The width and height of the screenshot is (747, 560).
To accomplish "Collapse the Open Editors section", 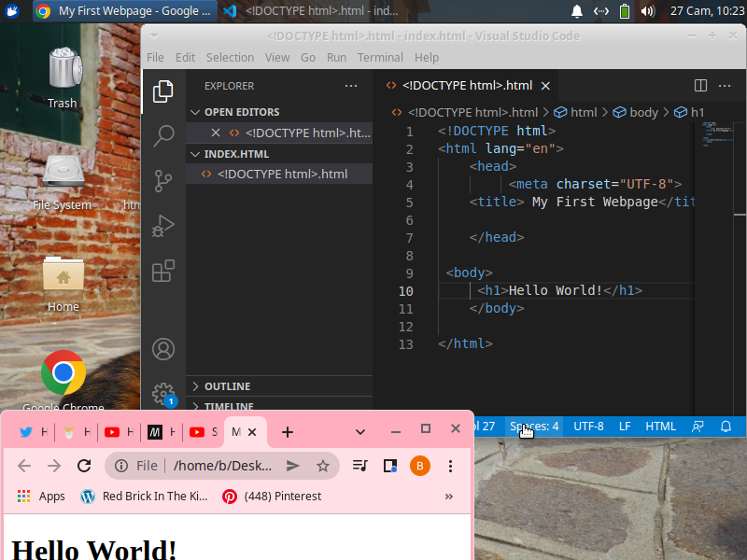I will coord(241,112).
